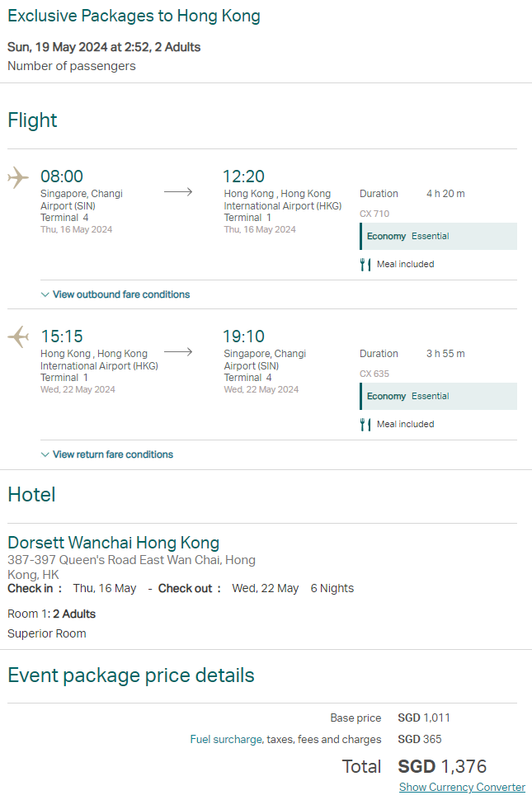532x800 pixels.
Task: Click the return flight airplane icon
Action: pos(18,336)
